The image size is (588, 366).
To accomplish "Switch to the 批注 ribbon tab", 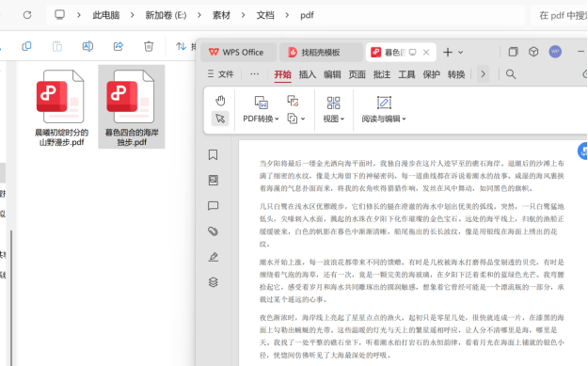I will 382,74.
